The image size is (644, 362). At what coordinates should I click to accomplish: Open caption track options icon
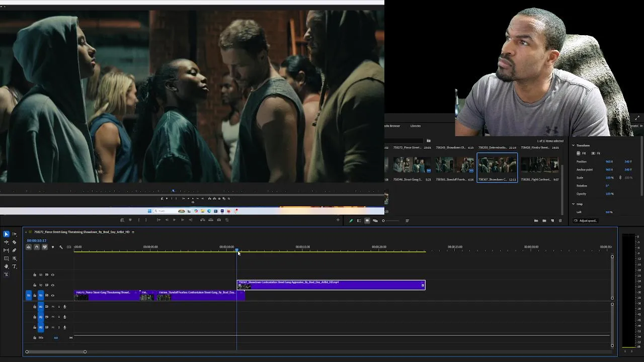coord(69,247)
